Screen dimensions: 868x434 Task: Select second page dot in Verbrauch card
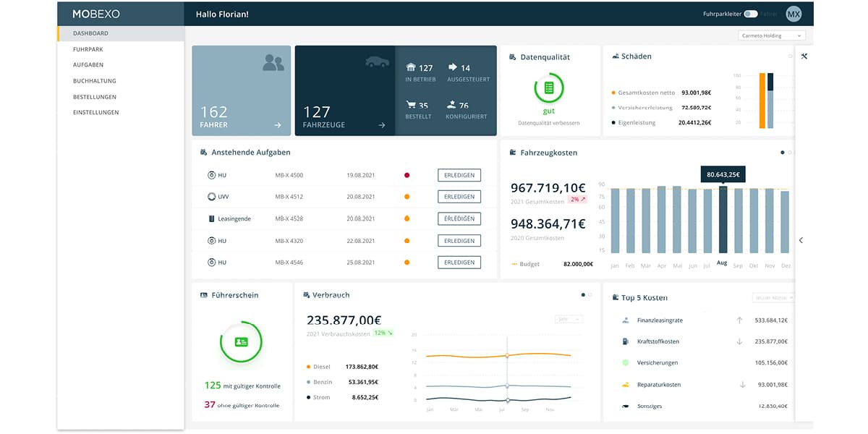590,295
